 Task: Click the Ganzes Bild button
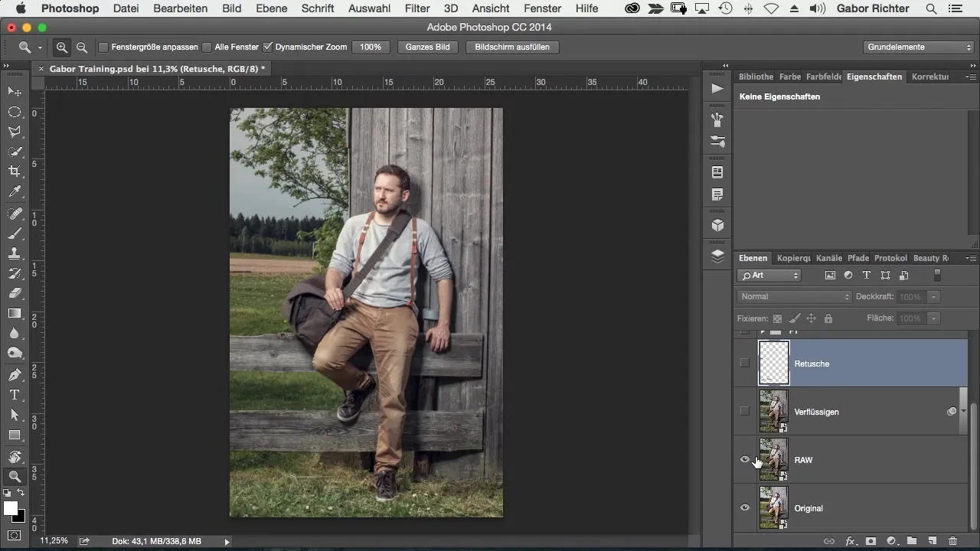427,47
